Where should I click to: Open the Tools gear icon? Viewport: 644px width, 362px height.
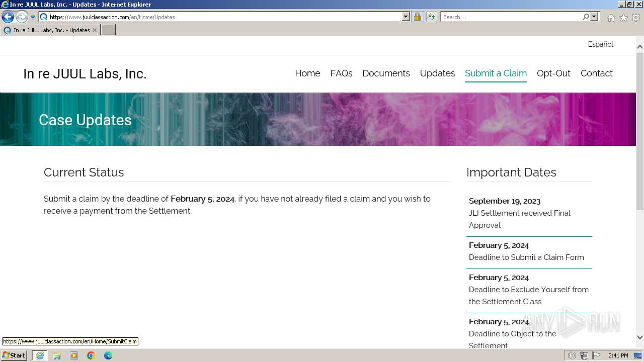pyautogui.click(x=636, y=18)
